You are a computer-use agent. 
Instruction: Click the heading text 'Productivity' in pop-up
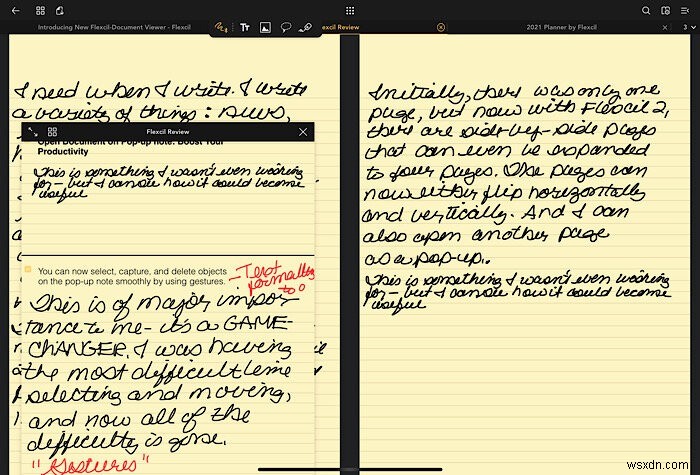click(x=63, y=152)
